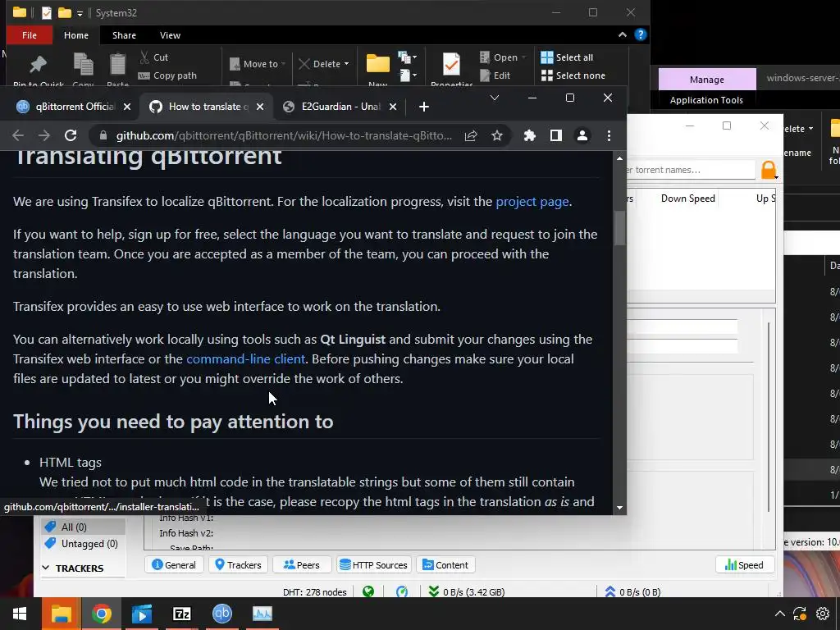Open a new Chrome tab
The height and width of the screenshot is (630, 840).
(x=424, y=107)
